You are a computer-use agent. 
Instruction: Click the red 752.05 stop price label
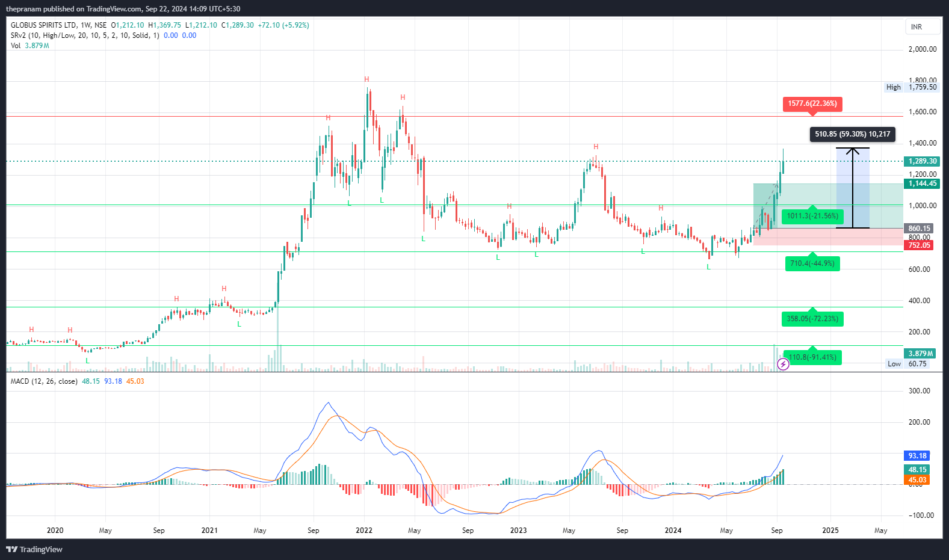[919, 245]
